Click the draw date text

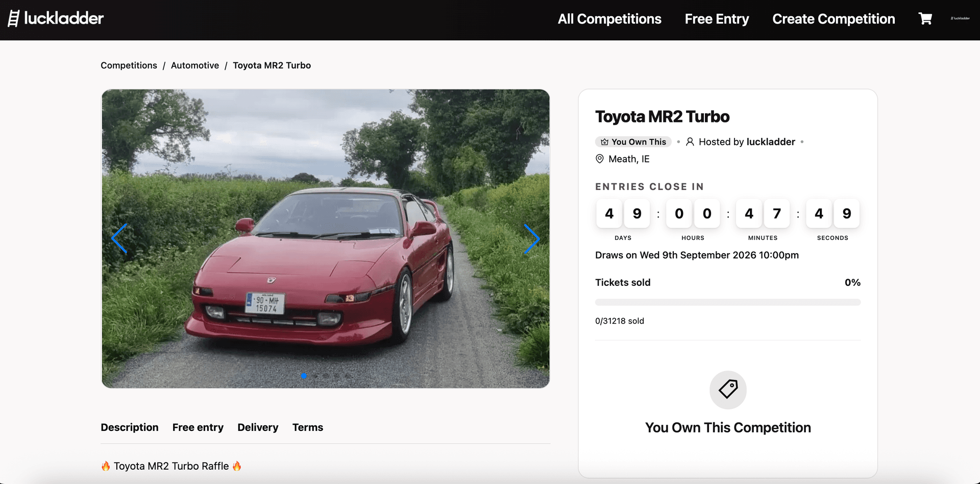point(697,255)
